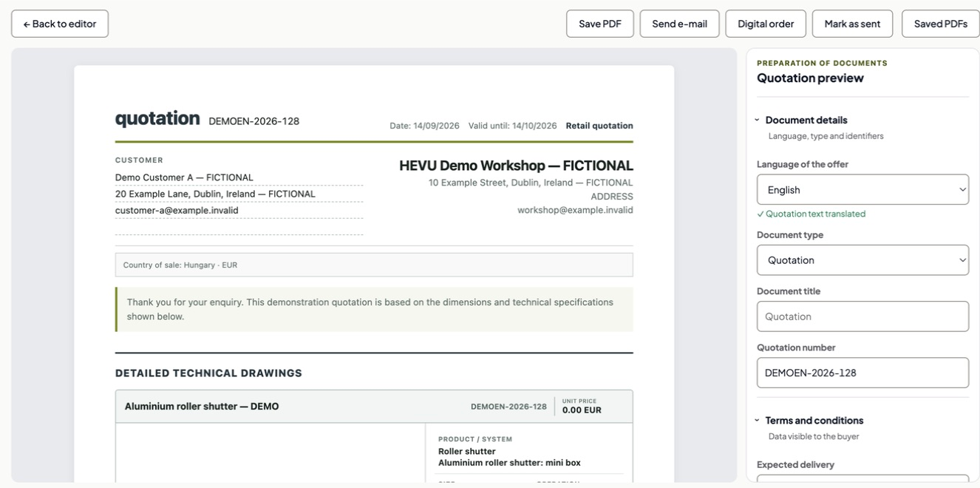Screen dimensions: 980x488
Task: Select the 'HEVU Demo Workshop — FICTIONAL' heading
Action: (x=516, y=166)
